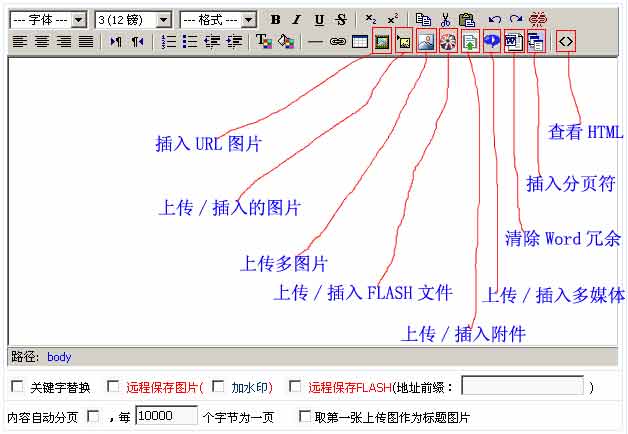Check the 加水印 watermark checkbox
The image size is (628, 434).
click(218, 387)
